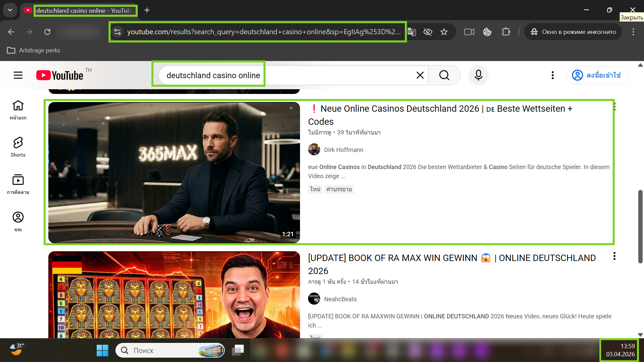The height and width of the screenshot is (362, 644).
Task: Submit search with the magnifier button
Action: [x=444, y=75]
